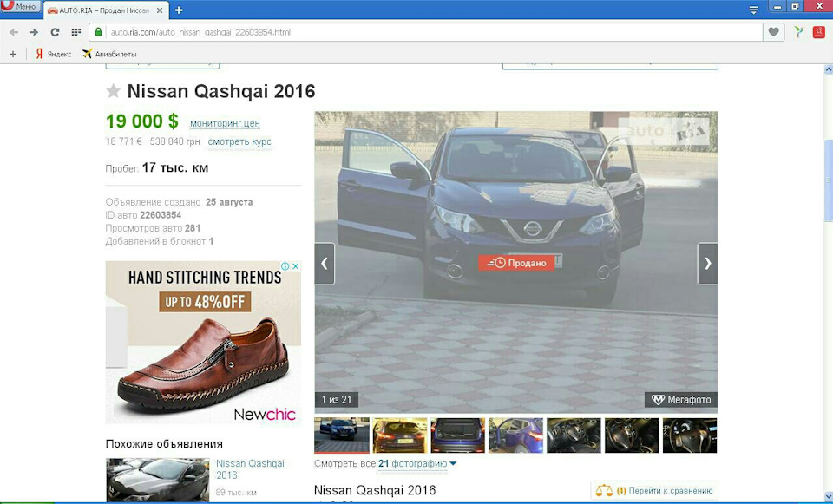Open the similar listing car thumbnail
Viewport: 833px width, 504px height.
click(x=158, y=480)
